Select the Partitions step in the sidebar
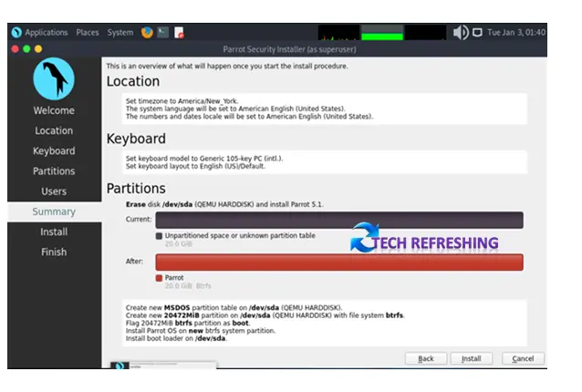This screenshot has height=392, width=582. (x=54, y=171)
